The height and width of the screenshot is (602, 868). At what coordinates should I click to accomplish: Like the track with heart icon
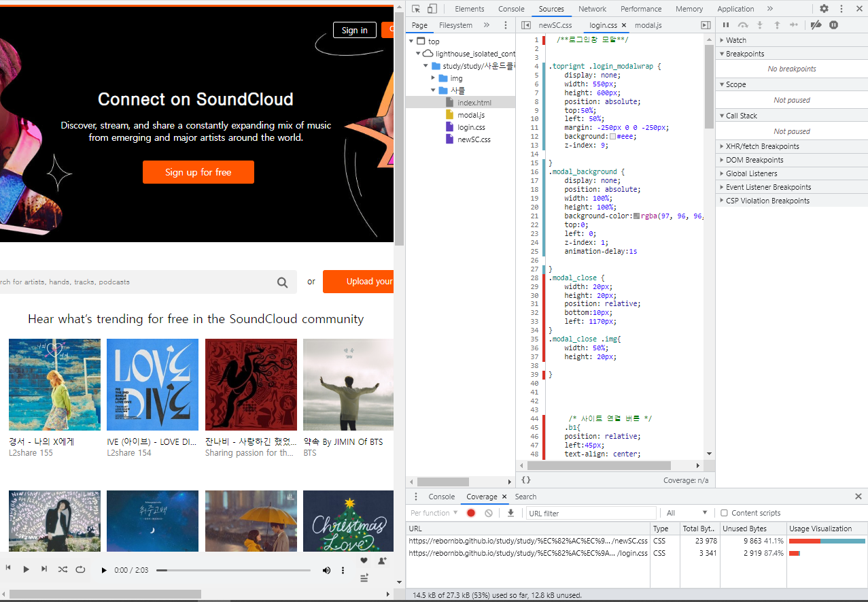coord(364,561)
